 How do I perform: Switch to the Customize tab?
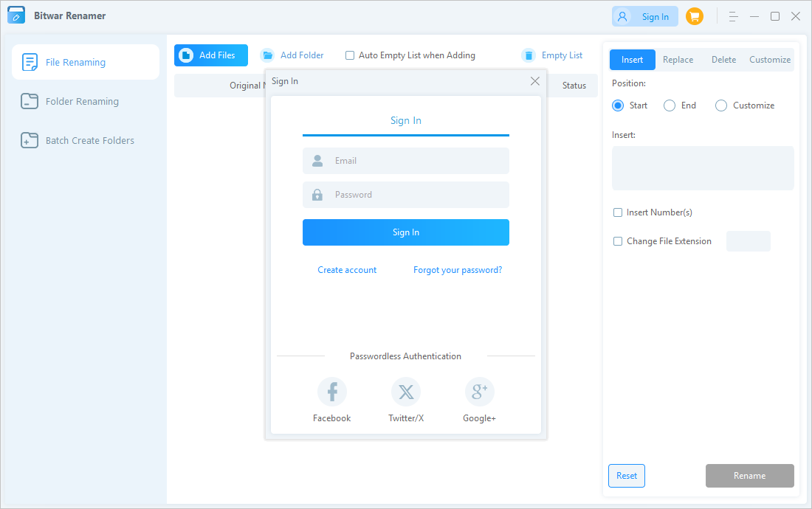tap(769, 60)
